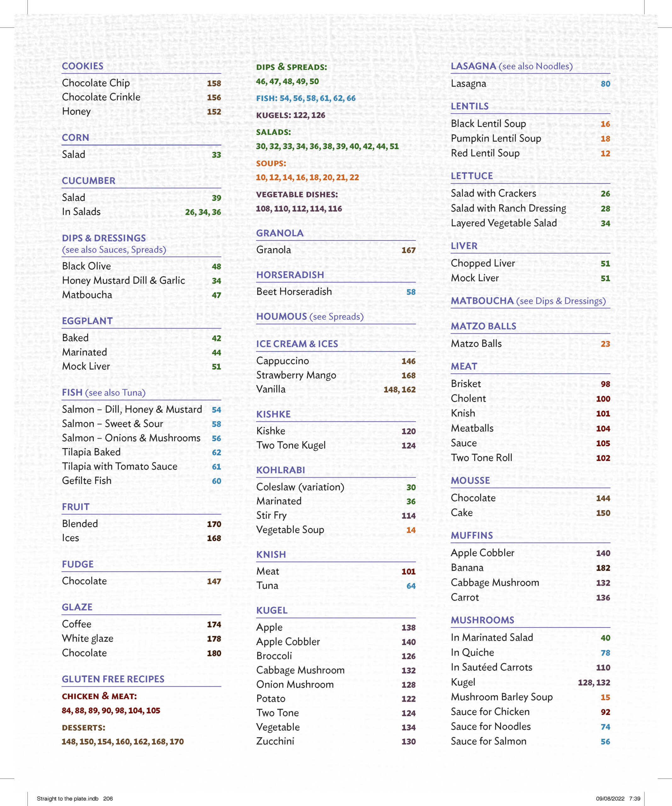The image size is (672, 806).
Task: Click the Gefilte Fish entry
Action: coord(87,480)
